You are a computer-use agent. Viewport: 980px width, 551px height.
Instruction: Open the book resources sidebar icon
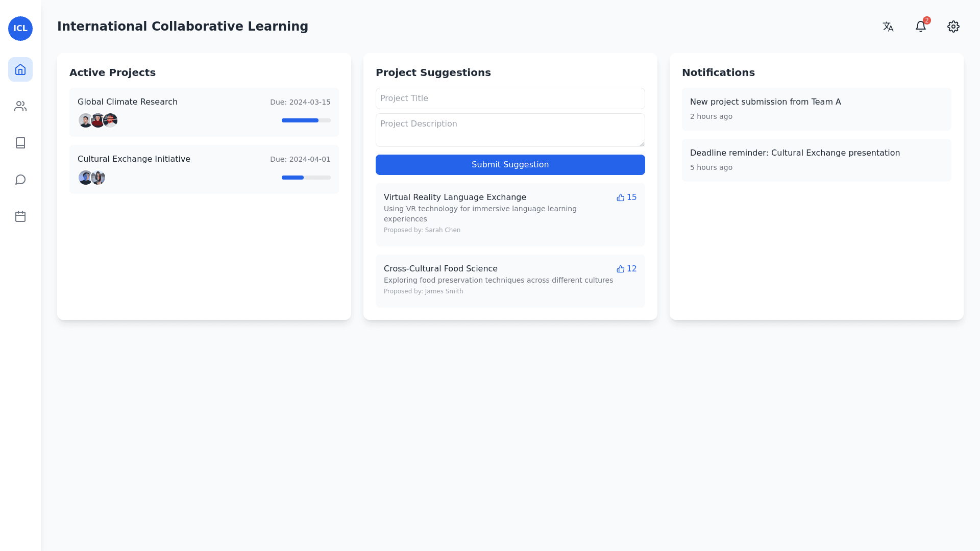[20, 143]
